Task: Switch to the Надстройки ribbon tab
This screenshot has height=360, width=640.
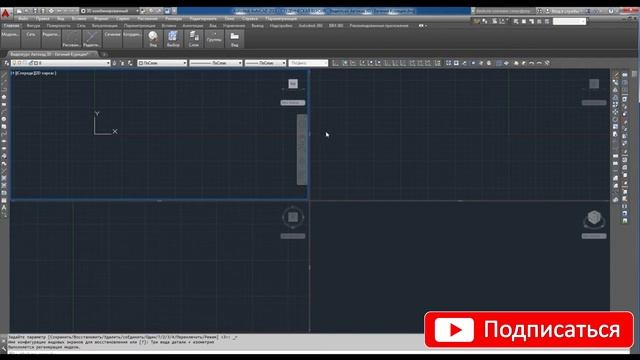Action: 281,26
